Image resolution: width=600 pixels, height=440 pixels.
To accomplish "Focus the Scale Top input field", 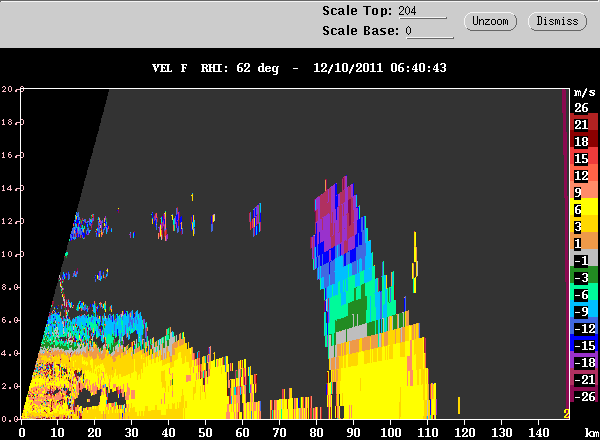I will 422,11.
